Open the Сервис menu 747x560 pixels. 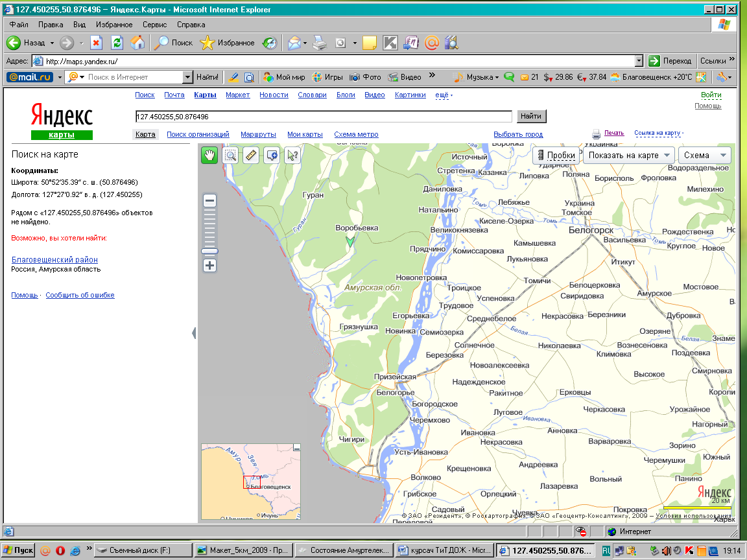click(x=155, y=24)
